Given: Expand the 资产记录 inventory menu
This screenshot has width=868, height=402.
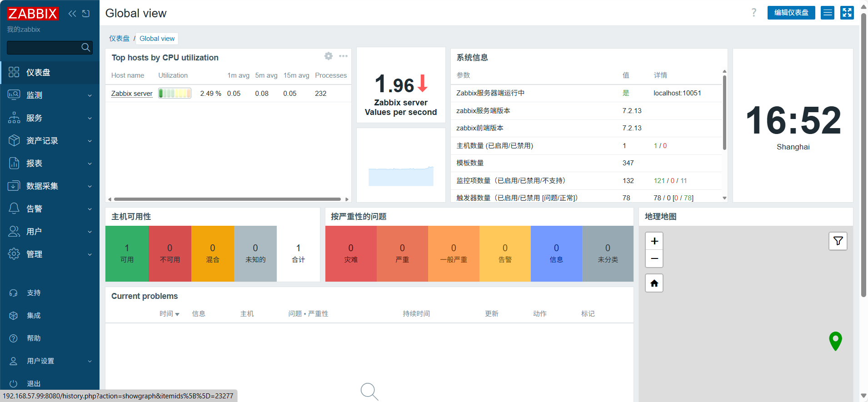Looking at the screenshot, I should [x=50, y=141].
